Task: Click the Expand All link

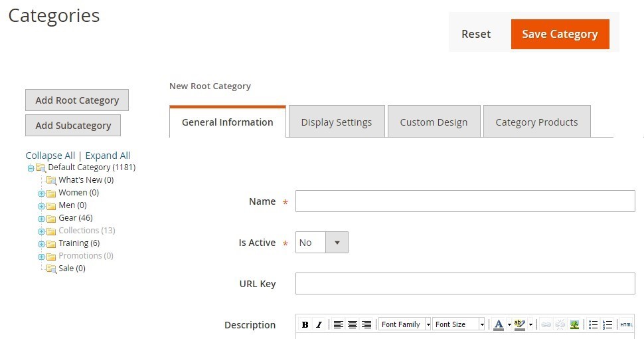Action: pos(108,156)
